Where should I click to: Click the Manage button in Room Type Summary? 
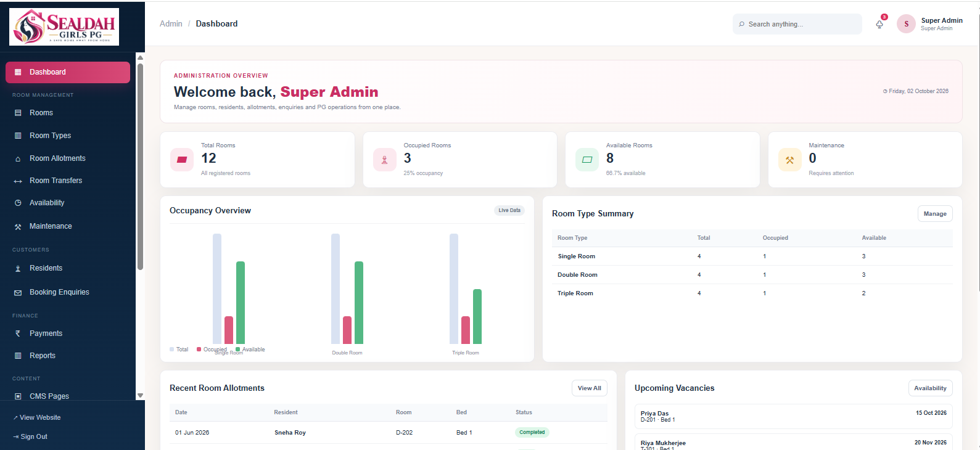[x=935, y=214]
